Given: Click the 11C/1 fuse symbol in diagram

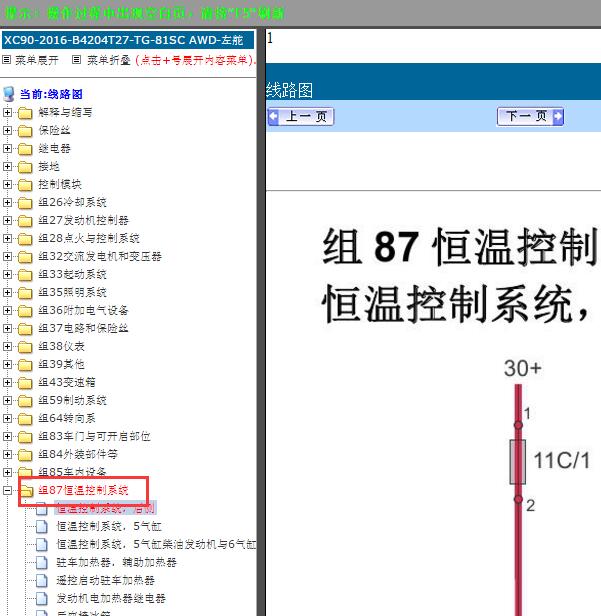Looking at the screenshot, I should (518, 462).
